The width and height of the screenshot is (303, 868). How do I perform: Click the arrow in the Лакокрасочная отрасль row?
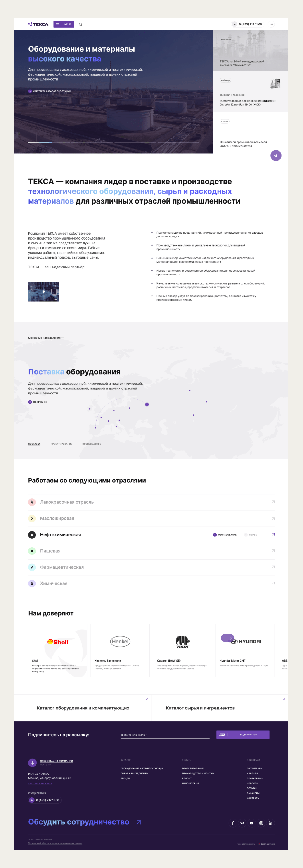pyautogui.click(x=273, y=502)
